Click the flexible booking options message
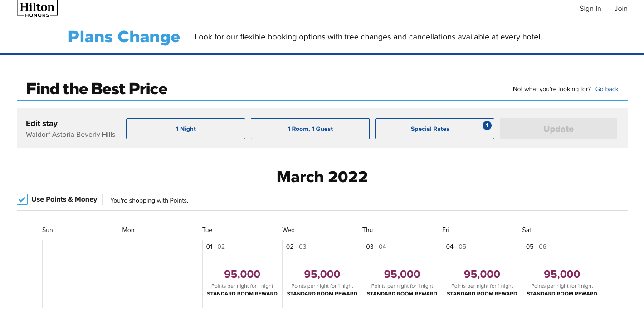Screen dimensions: 644x309 368,37
